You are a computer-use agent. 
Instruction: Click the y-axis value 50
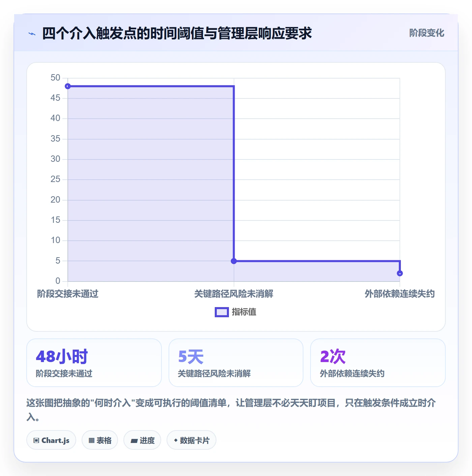click(x=55, y=78)
